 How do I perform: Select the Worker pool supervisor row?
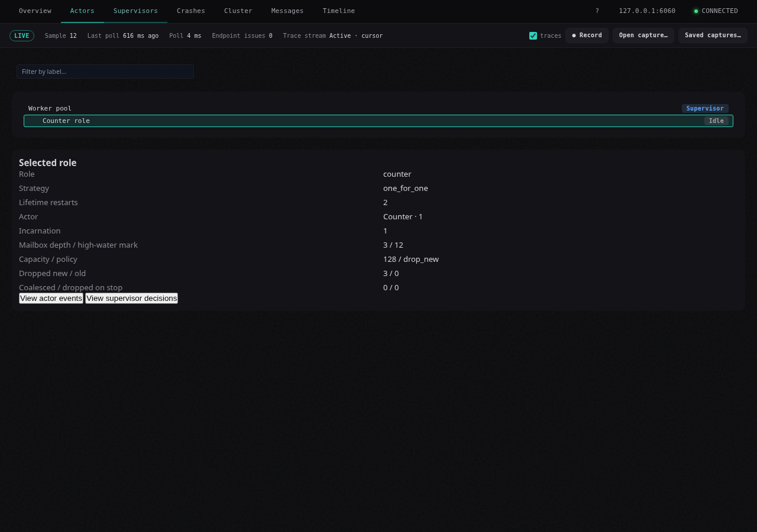[x=378, y=109]
